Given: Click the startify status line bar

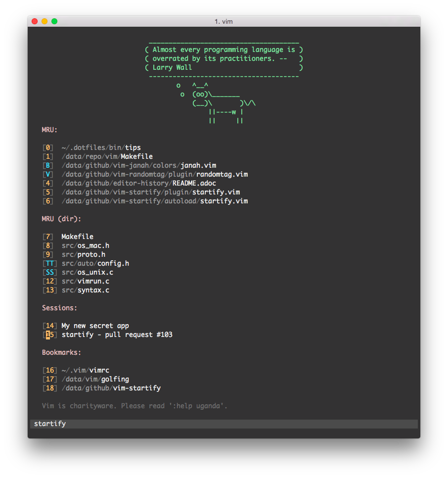Looking at the screenshot, I should [224, 424].
